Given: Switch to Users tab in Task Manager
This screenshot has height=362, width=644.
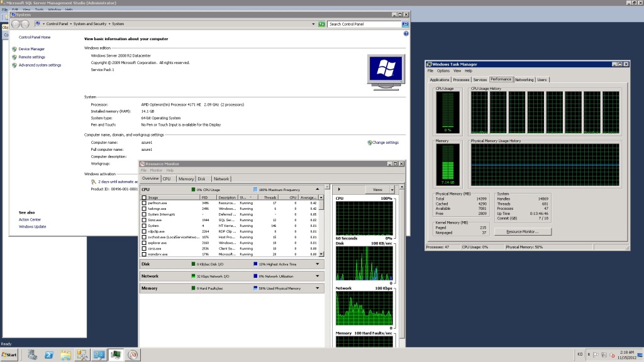Looking at the screenshot, I should [542, 80].
